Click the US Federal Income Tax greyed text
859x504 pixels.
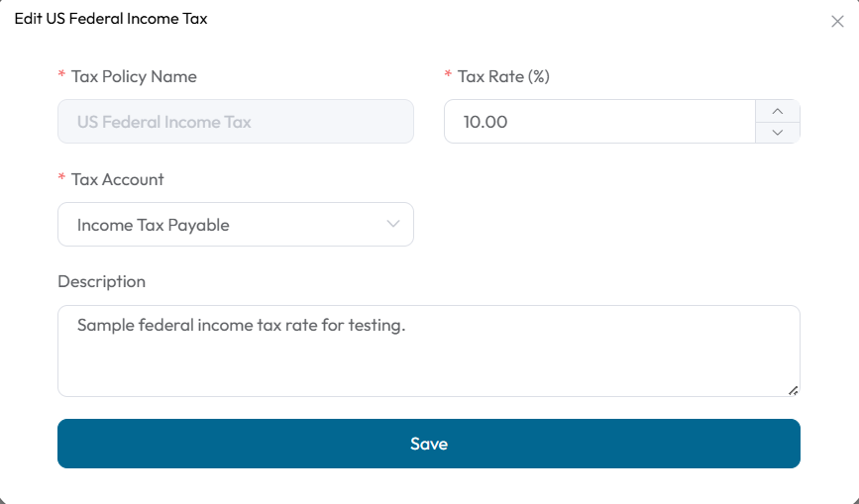pyautogui.click(x=163, y=122)
